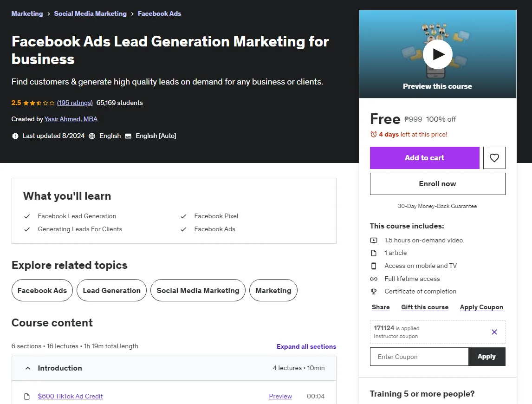532x404 pixels.
Task: Preview the TikTok Ad Credit lecture
Action: [280, 396]
